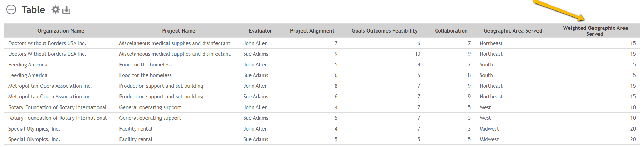Viewport: 644px width, 147px height.
Task: Click the Table section title
Action: point(33,10)
